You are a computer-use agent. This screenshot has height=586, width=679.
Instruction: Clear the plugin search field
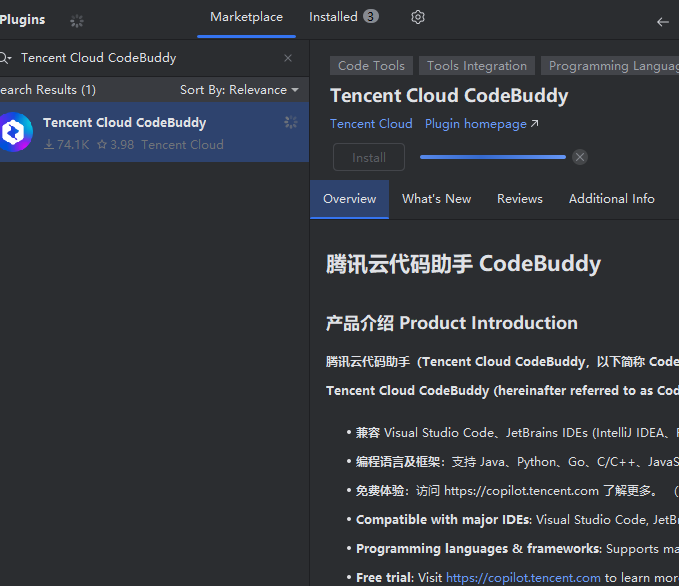[288, 58]
